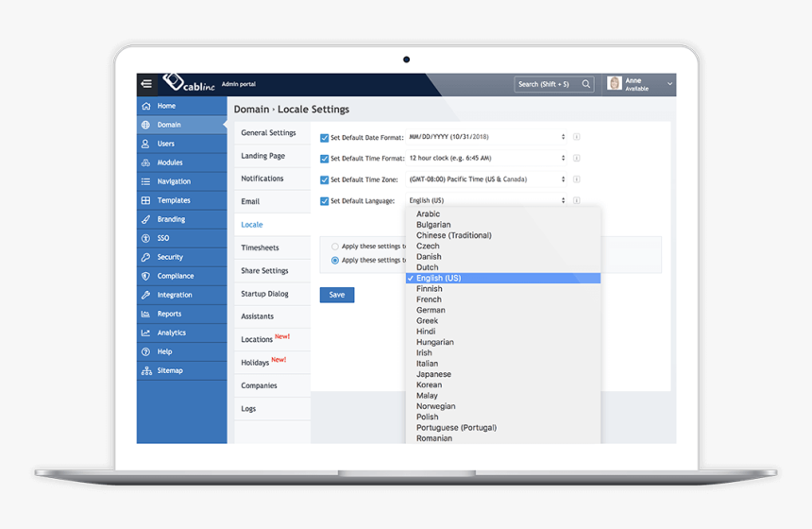Open Anne's avatar picture

point(614,83)
